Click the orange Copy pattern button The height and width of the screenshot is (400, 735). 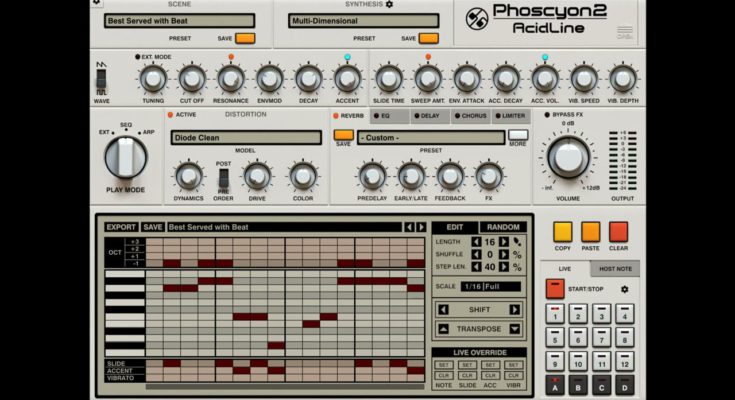pos(563,233)
